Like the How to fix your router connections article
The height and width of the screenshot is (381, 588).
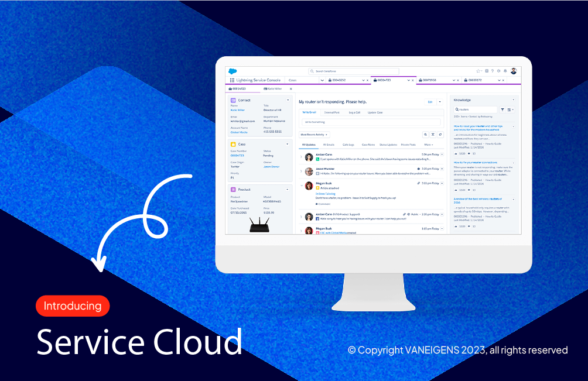click(456, 190)
